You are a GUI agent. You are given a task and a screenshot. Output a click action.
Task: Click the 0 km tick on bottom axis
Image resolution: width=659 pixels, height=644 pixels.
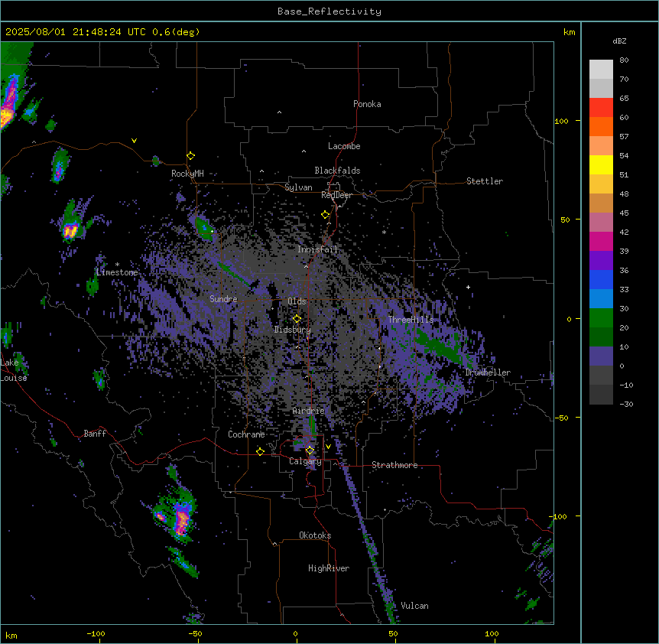pyautogui.click(x=295, y=633)
